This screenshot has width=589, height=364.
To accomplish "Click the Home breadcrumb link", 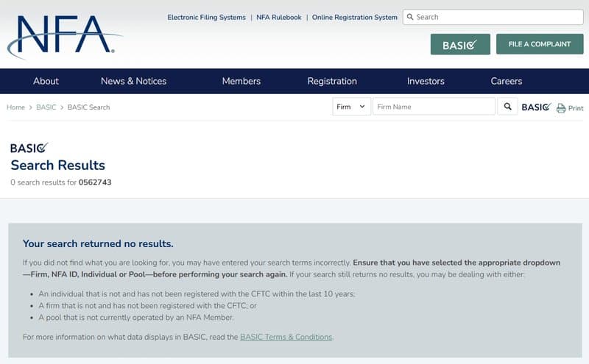I will [15, 107].
